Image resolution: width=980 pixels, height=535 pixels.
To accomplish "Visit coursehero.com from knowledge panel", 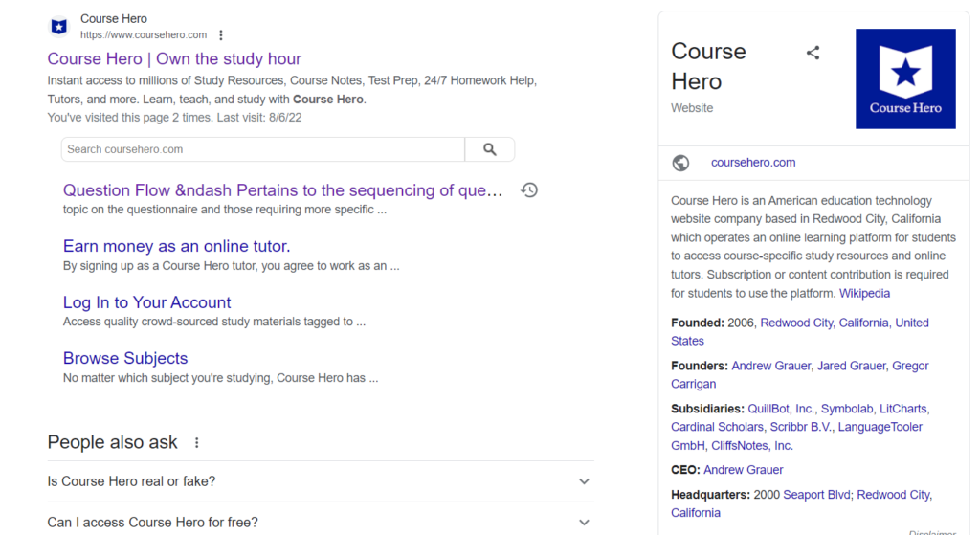I will tap(753, 163).
